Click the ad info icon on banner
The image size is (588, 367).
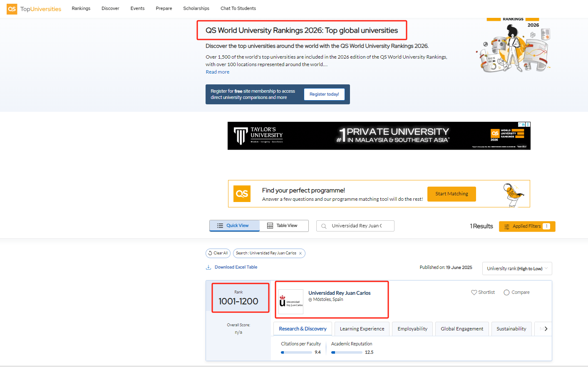pos(528,124)
